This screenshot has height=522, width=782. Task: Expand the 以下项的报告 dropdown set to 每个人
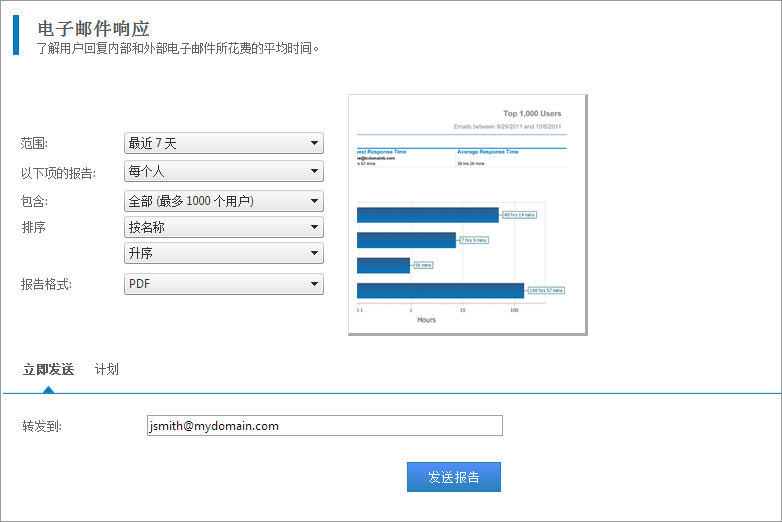pos(223,172)
